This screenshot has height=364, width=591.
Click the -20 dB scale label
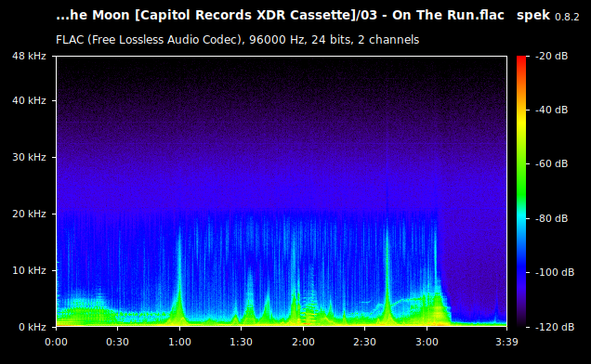point(551,56)
